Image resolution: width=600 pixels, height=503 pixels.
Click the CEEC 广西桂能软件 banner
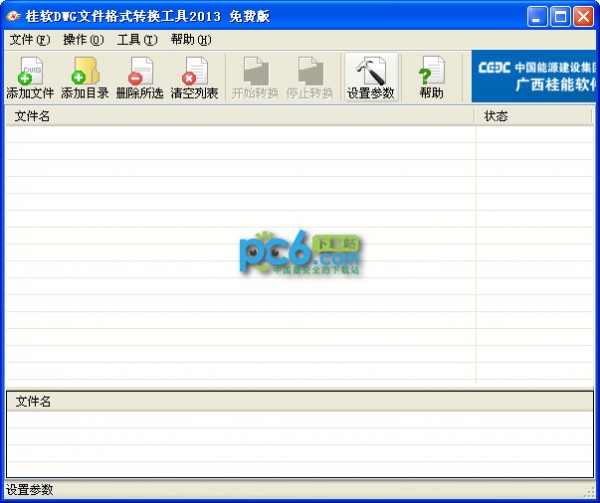[x=534, y=76]
